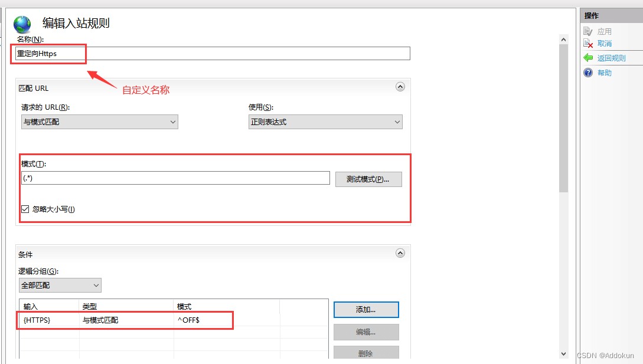Click the 取消 cancel icon with red X
This screenshot has height=364, width=643.
(x=587, y=44)
